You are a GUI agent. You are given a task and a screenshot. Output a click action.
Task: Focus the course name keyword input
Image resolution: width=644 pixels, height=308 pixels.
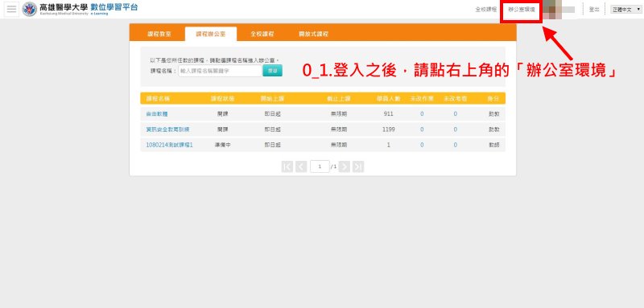click(221, 71)
